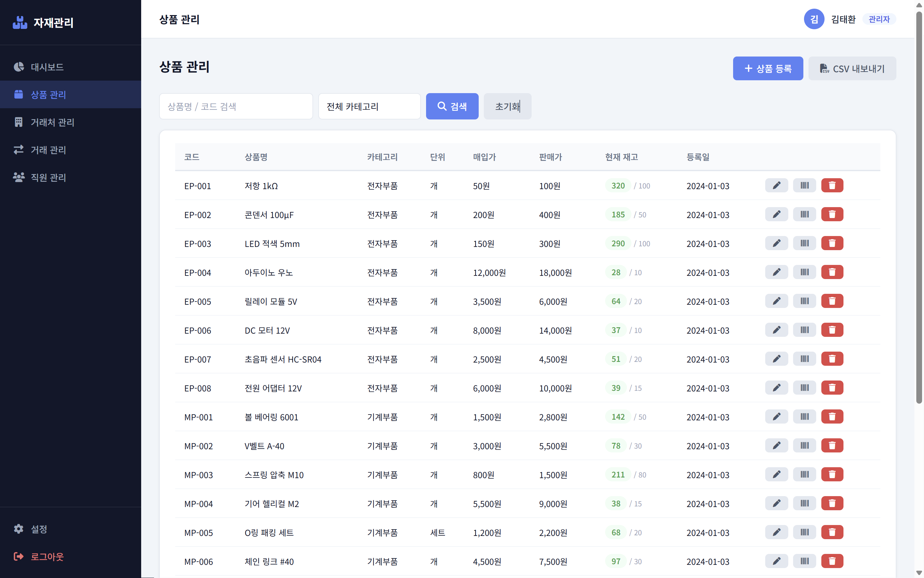Reset filters with 초기화 button
Image resolution: width=924 pixels, height=578 pixels.
pos(508,106)
